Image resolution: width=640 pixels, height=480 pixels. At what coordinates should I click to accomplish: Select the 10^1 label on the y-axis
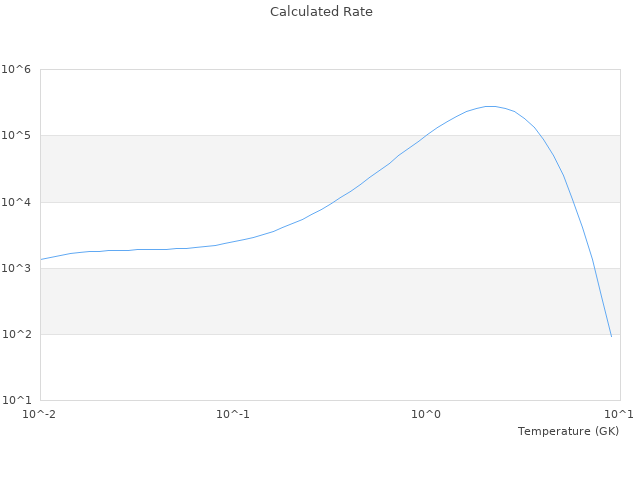coord(17,400)
